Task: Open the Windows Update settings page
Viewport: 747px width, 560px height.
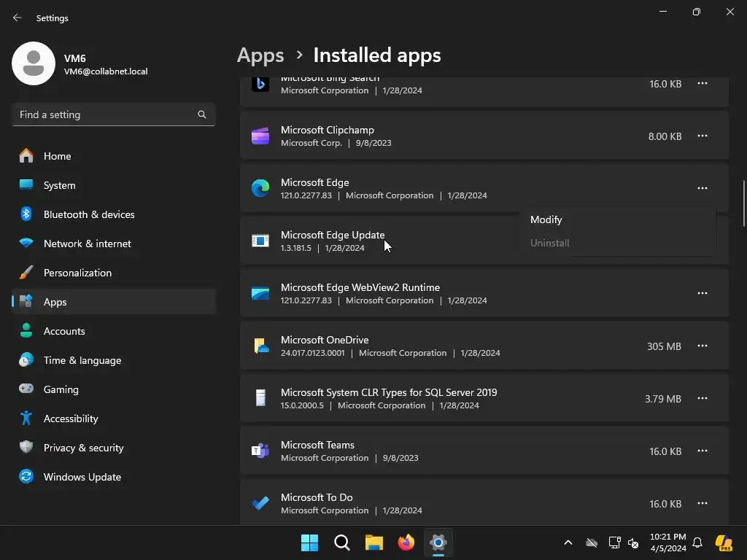Action: coord(82,477)
